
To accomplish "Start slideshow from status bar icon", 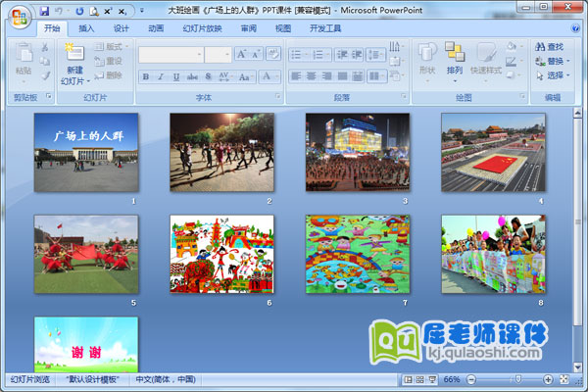I will [433, 379].
